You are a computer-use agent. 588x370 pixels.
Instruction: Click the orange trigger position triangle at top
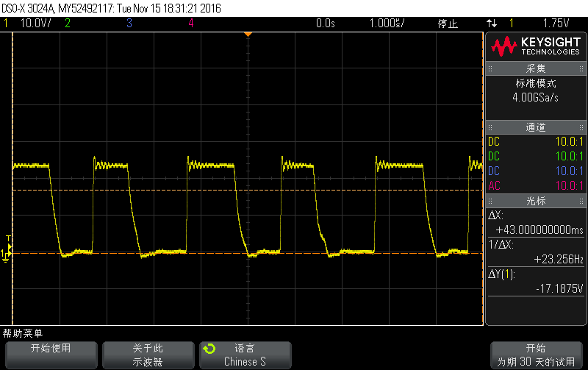coord(248,35)
